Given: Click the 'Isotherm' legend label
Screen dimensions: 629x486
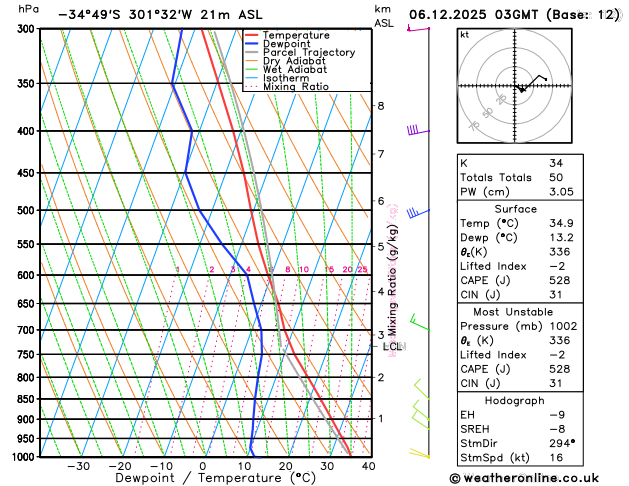Looking at the screenshot, I should click(286, 78).
